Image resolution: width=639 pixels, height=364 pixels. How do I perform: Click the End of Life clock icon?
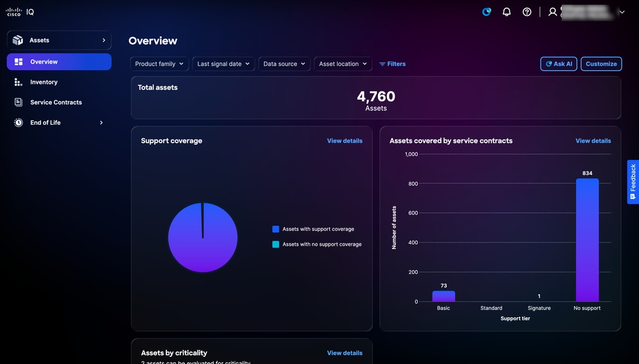[19, 122]
